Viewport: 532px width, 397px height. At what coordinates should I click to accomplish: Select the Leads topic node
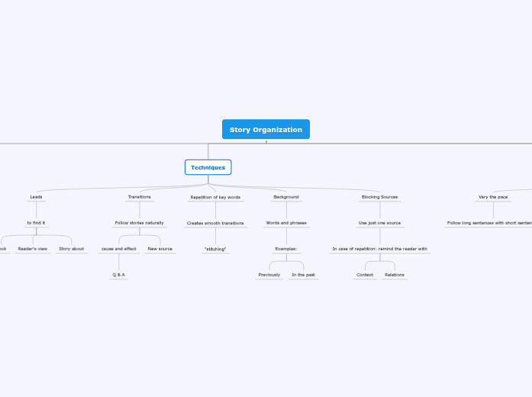(36, 197)
